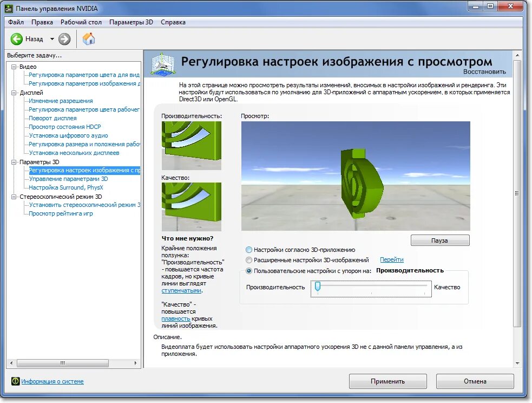Select Установка цифрового аудио item
Viewport: 532px width, 403px height.
click(69, 135)
